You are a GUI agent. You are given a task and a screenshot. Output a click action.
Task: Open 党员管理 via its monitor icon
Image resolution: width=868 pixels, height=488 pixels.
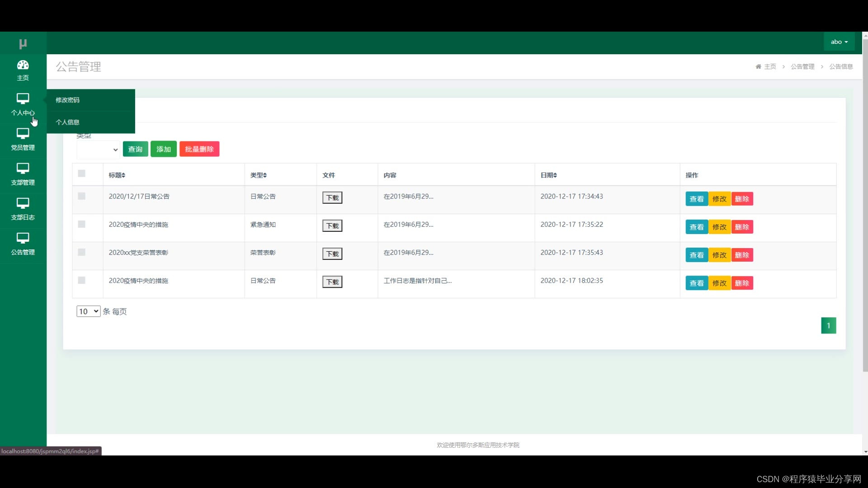coord(23,133)
